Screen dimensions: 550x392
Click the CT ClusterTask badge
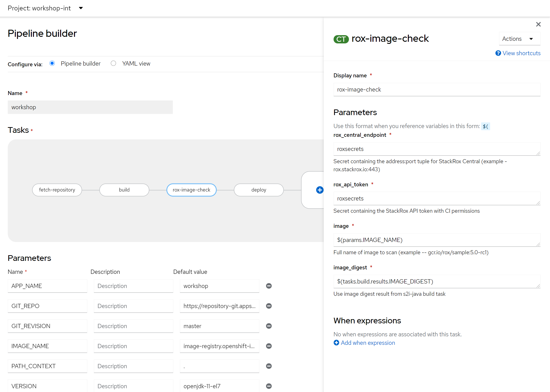[x=341, y=39]
